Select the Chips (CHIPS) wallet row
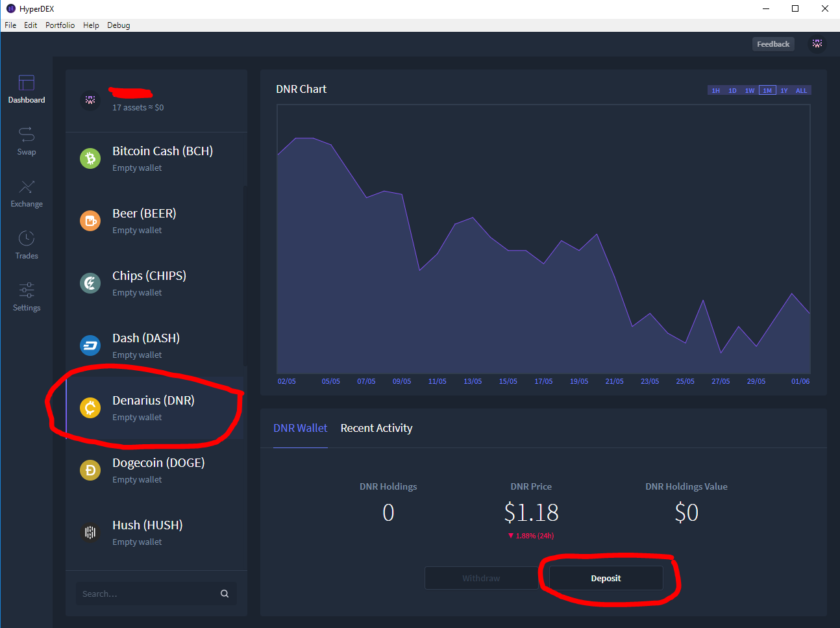 (155, 283)
